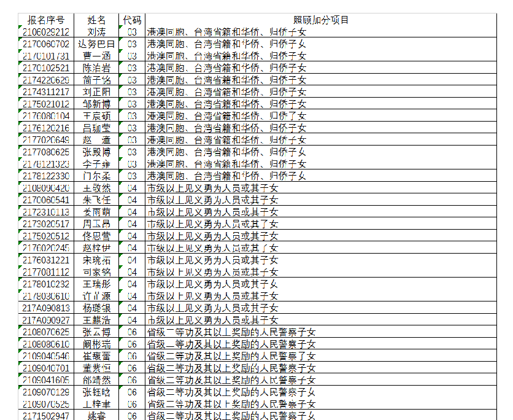Select the 姓名 header cell
Viewport: 513px width, 420px height.
click(96, 20)
